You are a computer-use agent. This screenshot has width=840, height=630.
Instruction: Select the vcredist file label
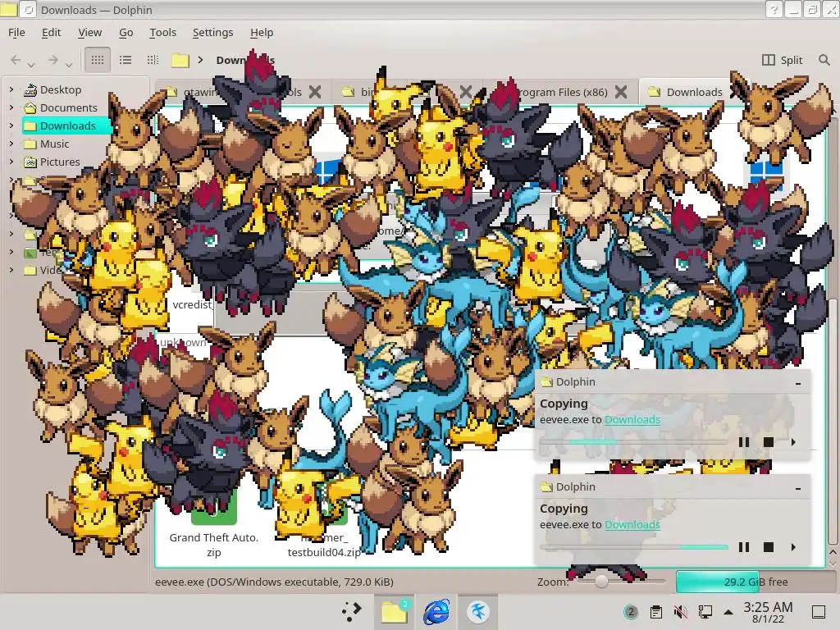[x=192, y=305]
